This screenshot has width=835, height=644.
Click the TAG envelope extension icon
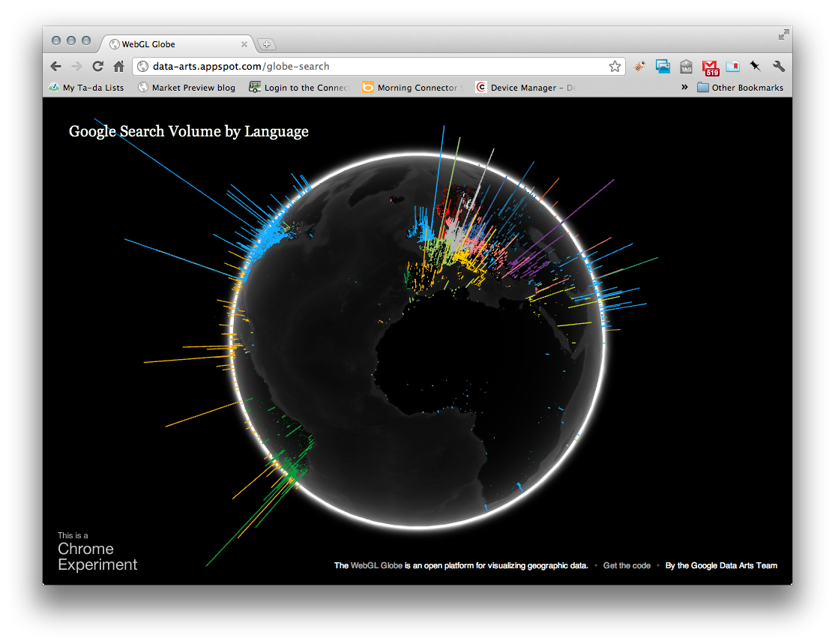point(686,67)
